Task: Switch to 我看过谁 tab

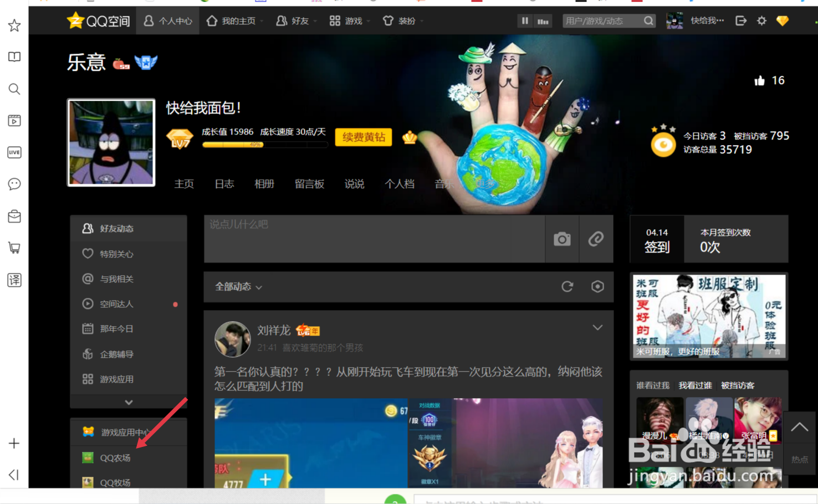Action: click(x=695, y=385)
